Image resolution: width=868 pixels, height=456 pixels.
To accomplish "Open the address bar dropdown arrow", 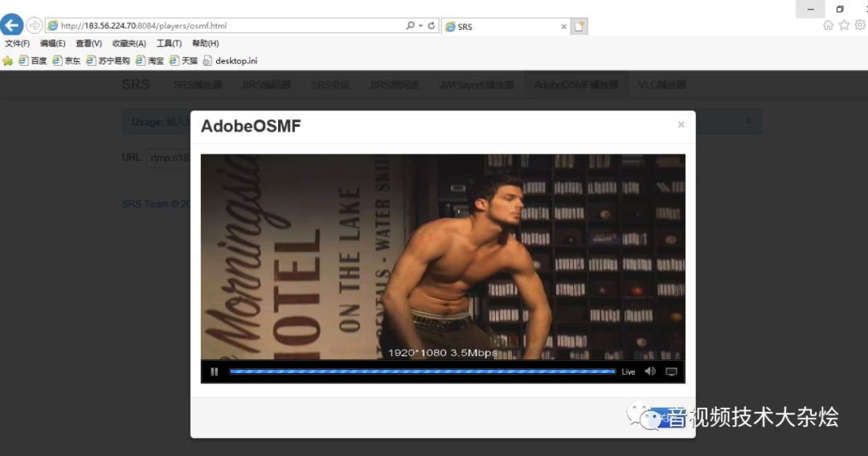I will [420, 26].
